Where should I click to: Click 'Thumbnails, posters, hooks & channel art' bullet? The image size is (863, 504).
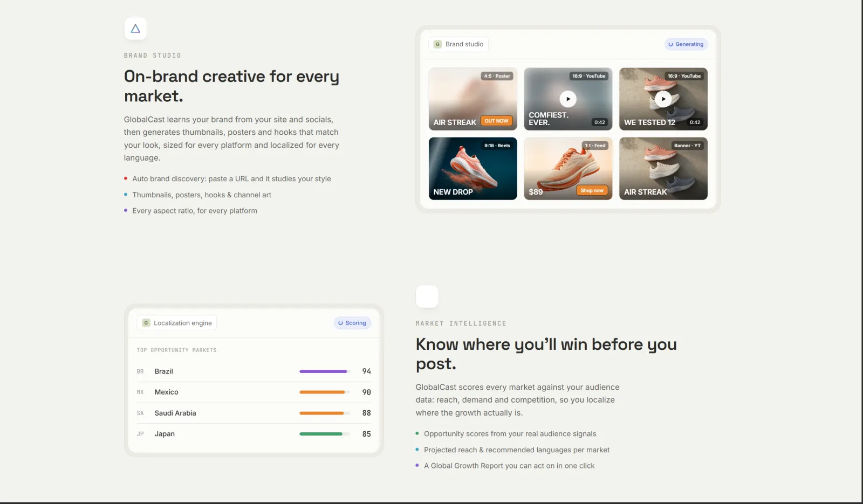pos(202,195)
